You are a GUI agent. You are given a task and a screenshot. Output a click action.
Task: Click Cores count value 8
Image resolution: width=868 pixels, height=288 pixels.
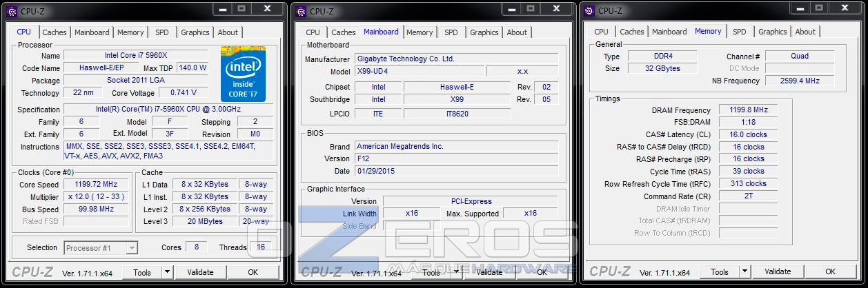click(x=197, y=247)
